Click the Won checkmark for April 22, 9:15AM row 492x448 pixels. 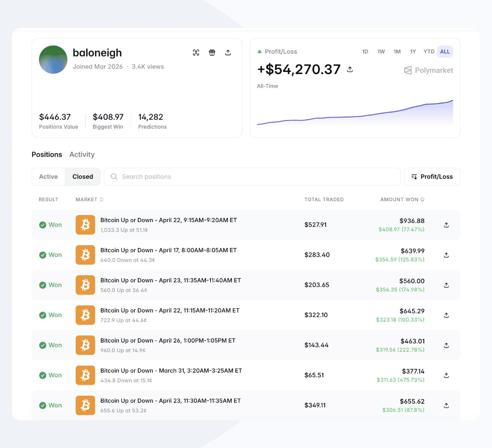43,225
